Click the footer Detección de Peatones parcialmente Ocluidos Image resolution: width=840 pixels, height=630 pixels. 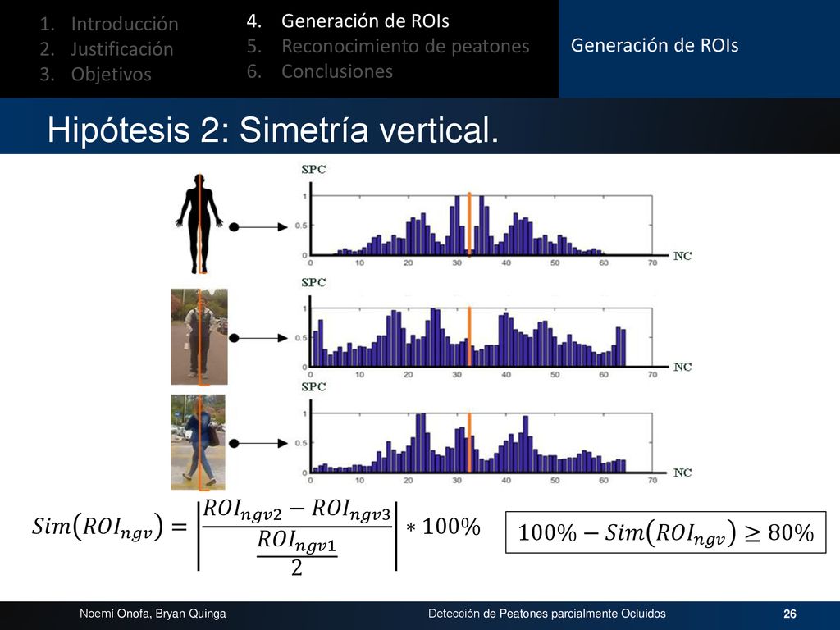point(547,614)
